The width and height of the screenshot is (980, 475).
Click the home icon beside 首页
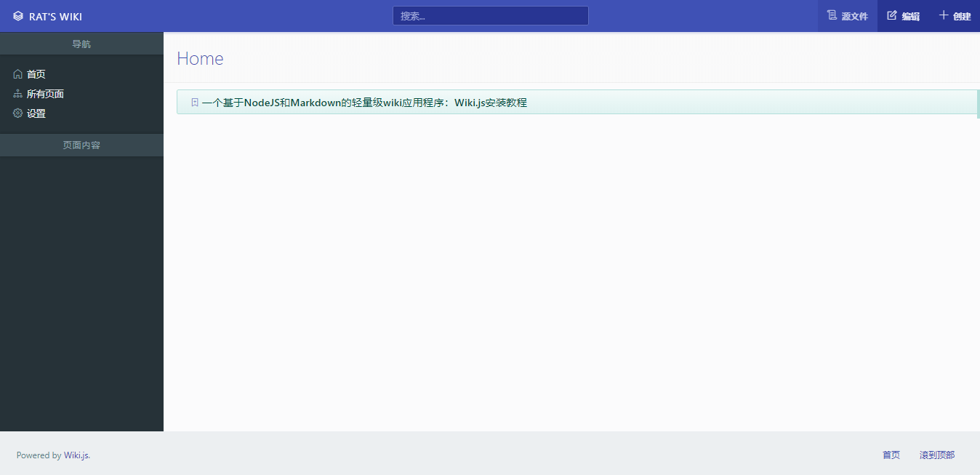(18, 73)
